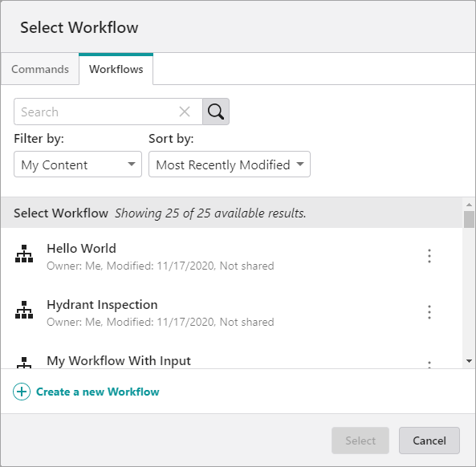Screen dimensions: 476x467
Task: Select the Hydrant Inspection workflow title
Action: (102, 305)
